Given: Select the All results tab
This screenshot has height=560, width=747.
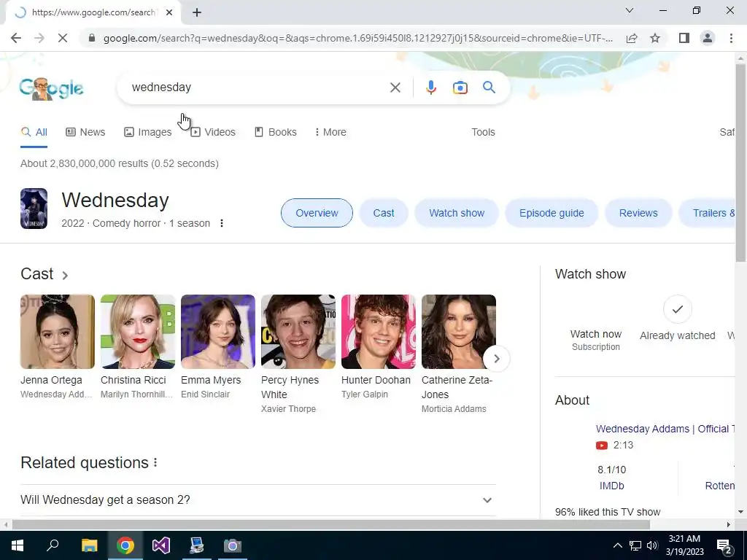Looking at the screenshot, I should pos(34,133).
